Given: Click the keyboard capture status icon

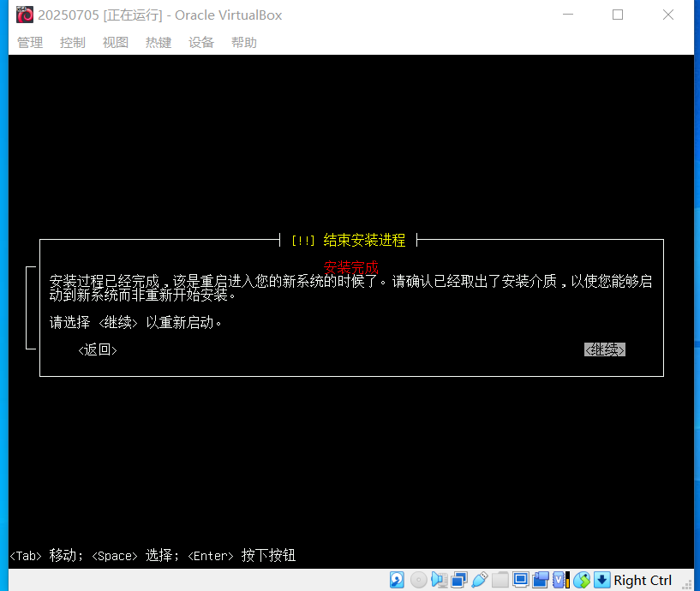Looking at the screenshot, I should [x=601, y=580].
